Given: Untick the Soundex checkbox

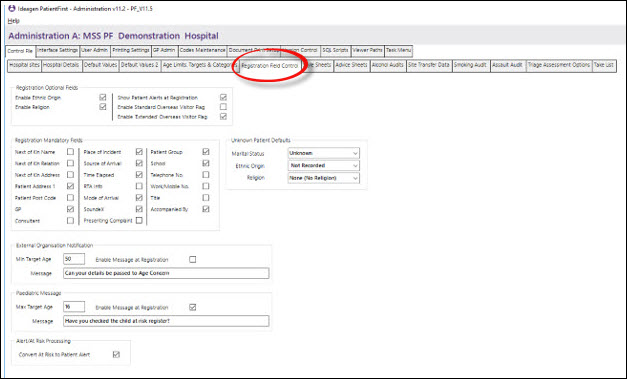Looking at the screenshot, I should click(139, 209).
